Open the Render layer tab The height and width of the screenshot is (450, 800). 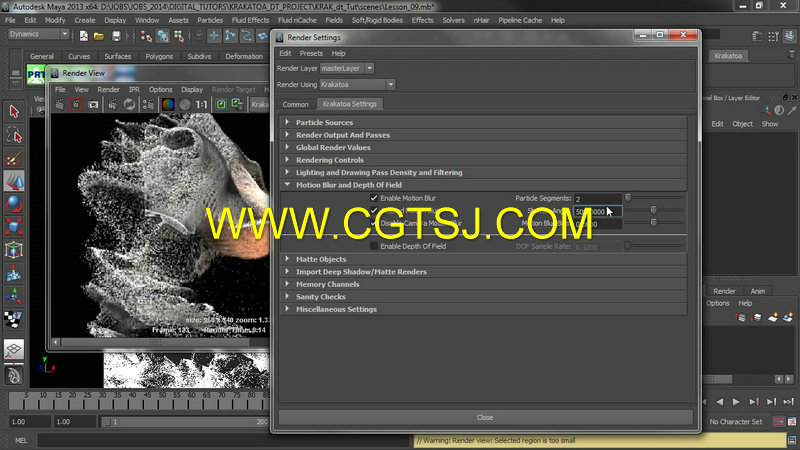coord(724,291)
